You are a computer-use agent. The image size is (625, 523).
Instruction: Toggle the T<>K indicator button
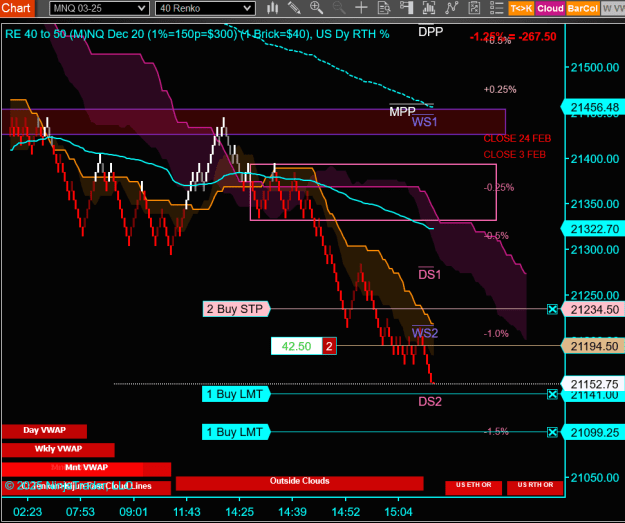point(521,8)
